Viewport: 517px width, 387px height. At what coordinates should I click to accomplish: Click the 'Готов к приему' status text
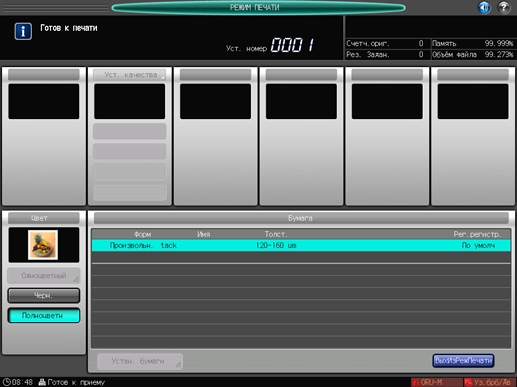point(76,382)
